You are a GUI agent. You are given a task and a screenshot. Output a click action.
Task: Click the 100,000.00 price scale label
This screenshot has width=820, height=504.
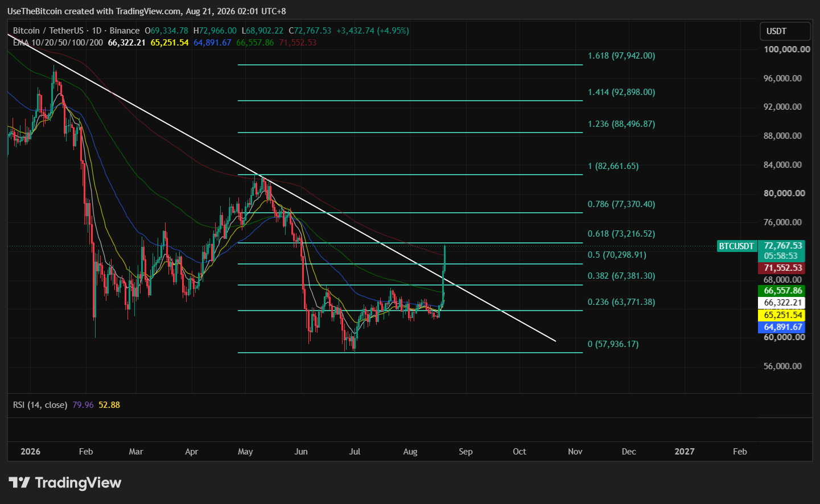(x=787, y=49)
